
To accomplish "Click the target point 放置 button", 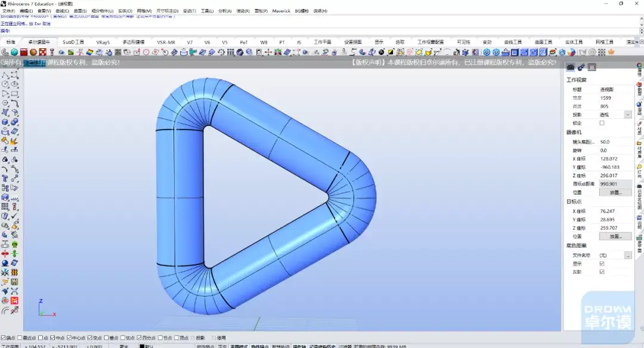I will [615, 236].
